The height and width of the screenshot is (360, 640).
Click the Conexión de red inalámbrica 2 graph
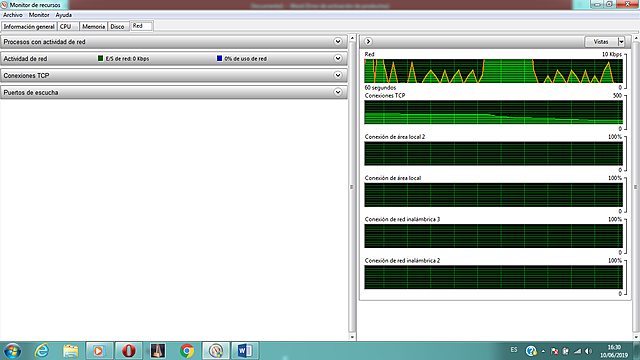pyautogui.click(x=493, y=277)
